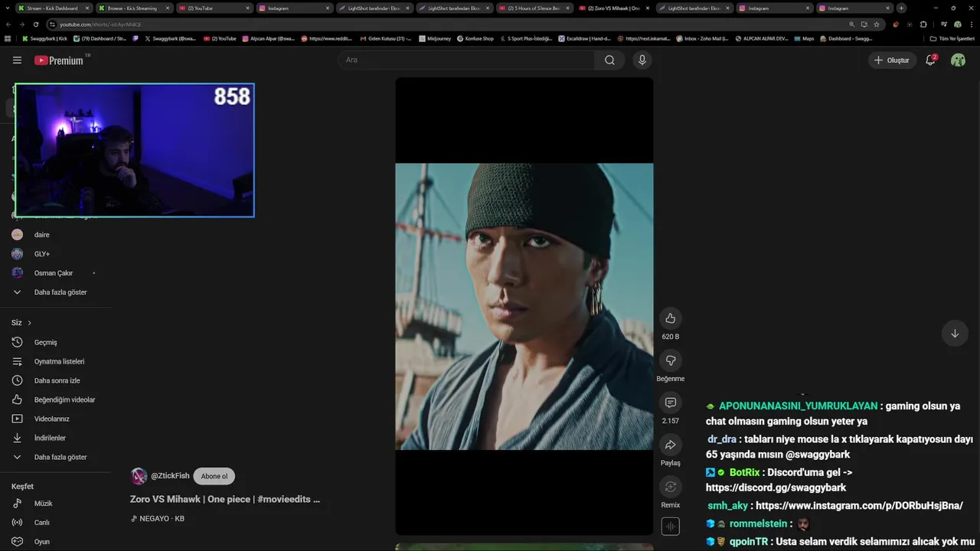Open the Gelen Kutusu (31) bookmark
Image resolution: width=980 pixels, height=551 pixels.
click(x=385, y=38)
